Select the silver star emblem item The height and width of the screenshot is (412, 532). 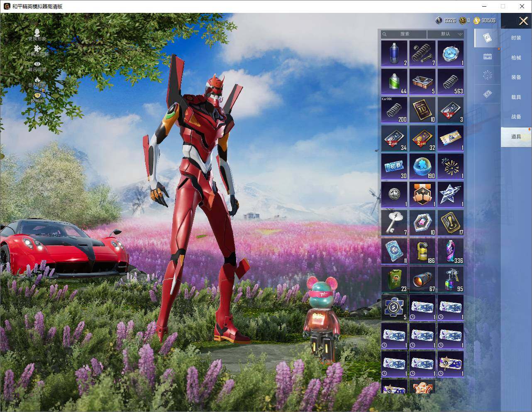click(451, 194)
